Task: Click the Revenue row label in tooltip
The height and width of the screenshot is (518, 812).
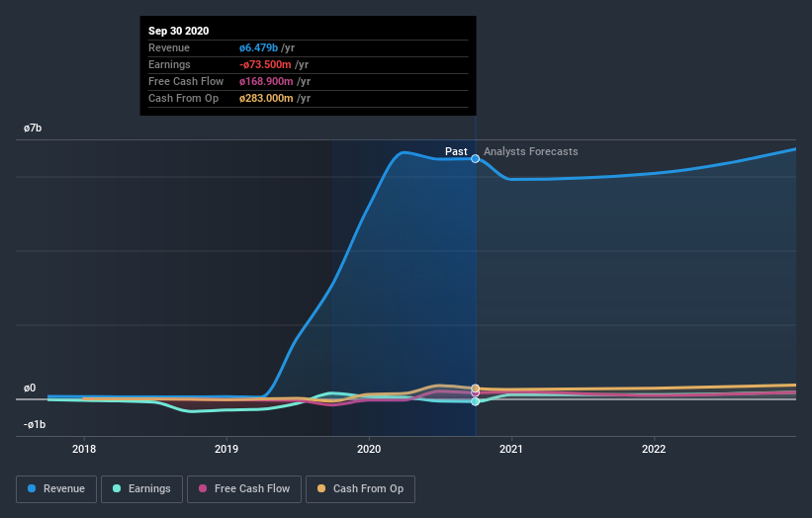Action: click(169, 47)
